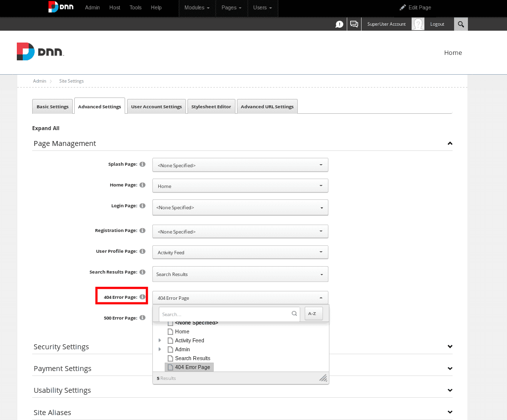Collapse the Page Management section
507x420 pixels.
pyautogui.click(x=449, y=143)
